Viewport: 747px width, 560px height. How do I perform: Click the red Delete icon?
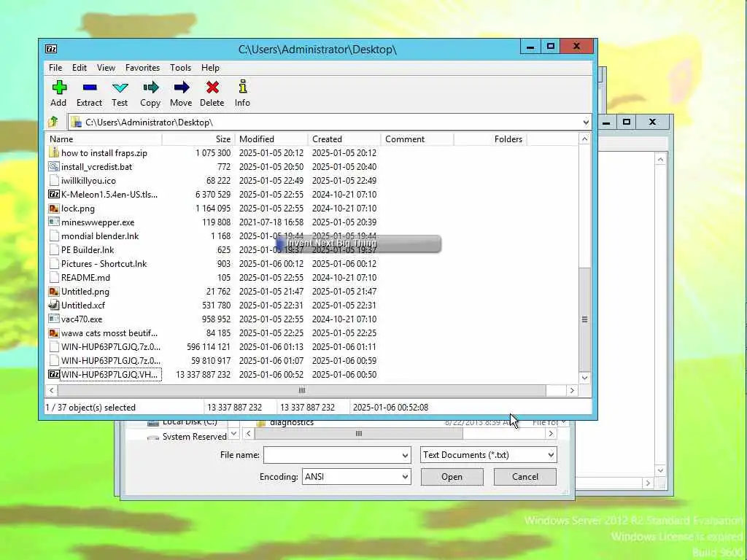coord(212,87)
